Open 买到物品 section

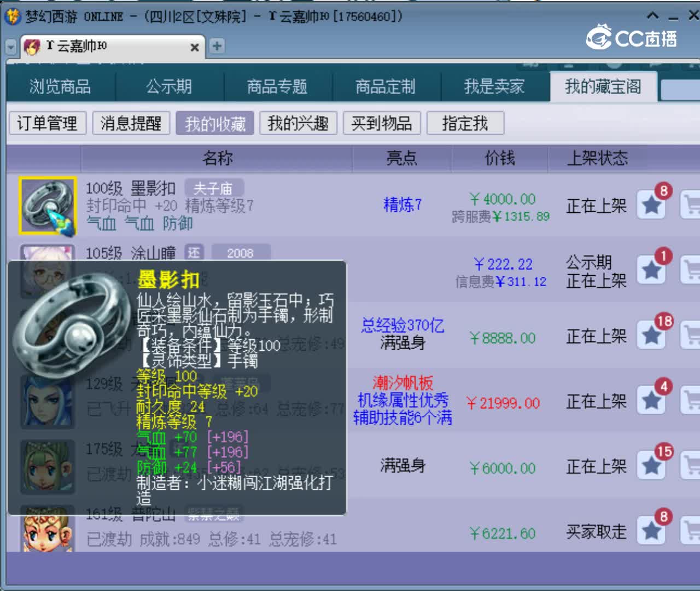tap(382, 123)
